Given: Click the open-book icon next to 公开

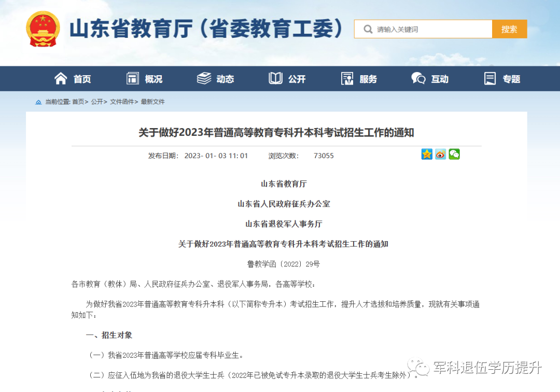Looking at the screenshot, I should (x=275, y=78).
